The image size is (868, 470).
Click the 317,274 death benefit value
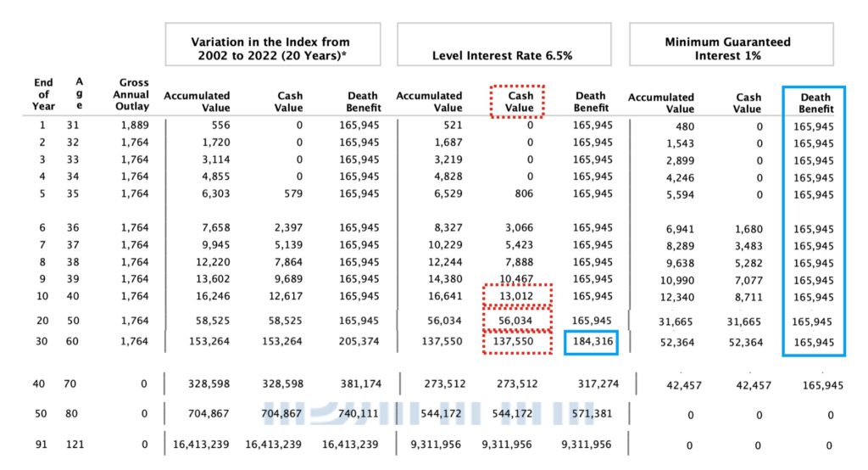coord(591,384)
